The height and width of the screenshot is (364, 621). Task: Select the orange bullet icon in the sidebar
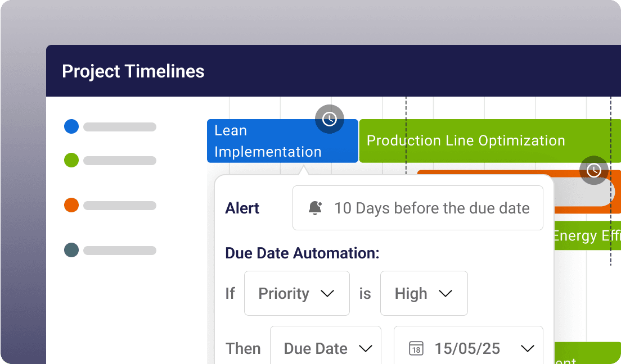click(x=71, y=205)
